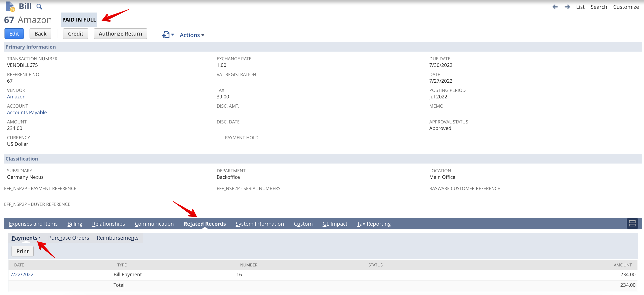Viewport: 644px width, 295px height.
Task: Select the Purchase Orders subtab
Action: (69, 238)
